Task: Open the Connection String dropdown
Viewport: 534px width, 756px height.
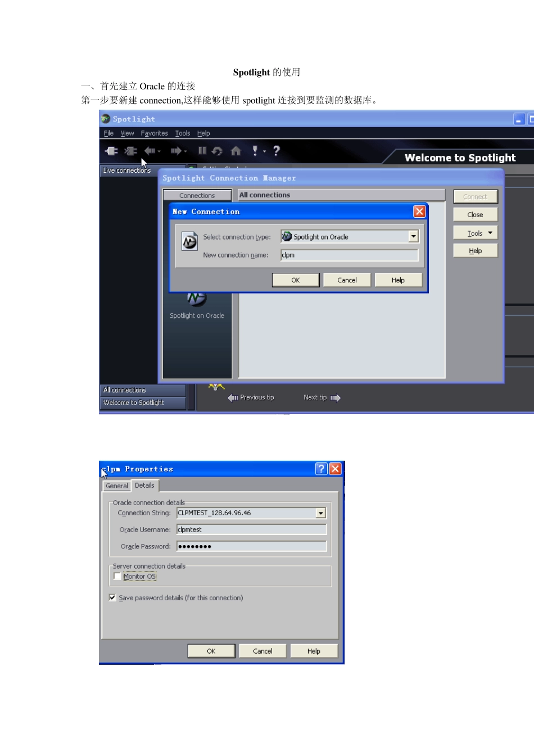Action: 321,513
